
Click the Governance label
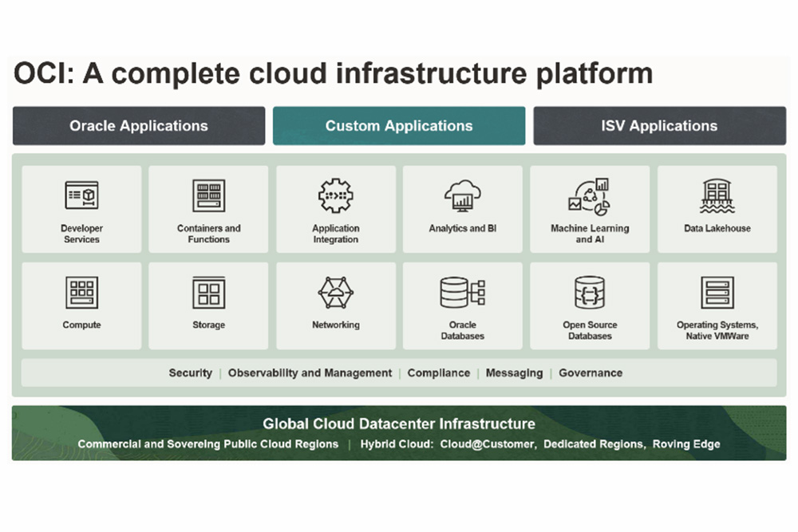[591, 372]
